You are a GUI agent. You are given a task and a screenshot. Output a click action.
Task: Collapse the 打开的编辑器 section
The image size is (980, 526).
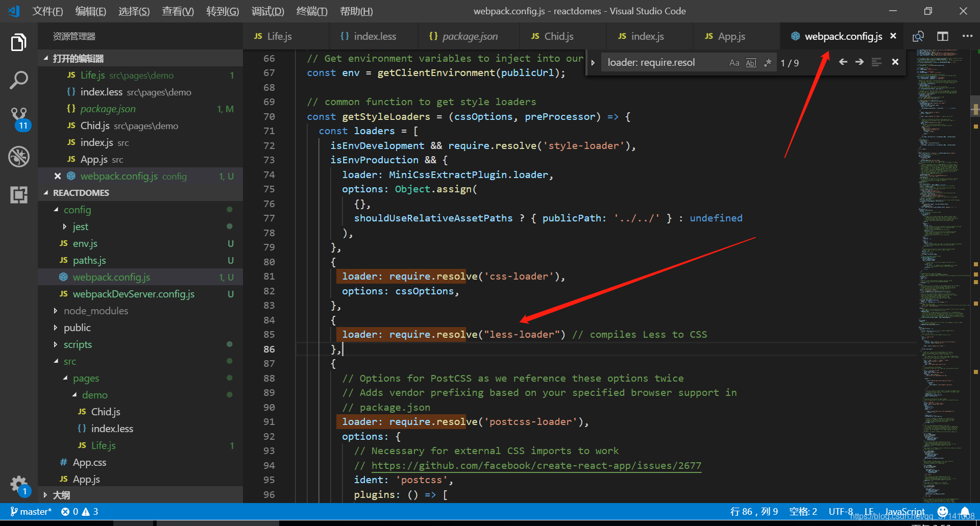[x=46, y=58]
